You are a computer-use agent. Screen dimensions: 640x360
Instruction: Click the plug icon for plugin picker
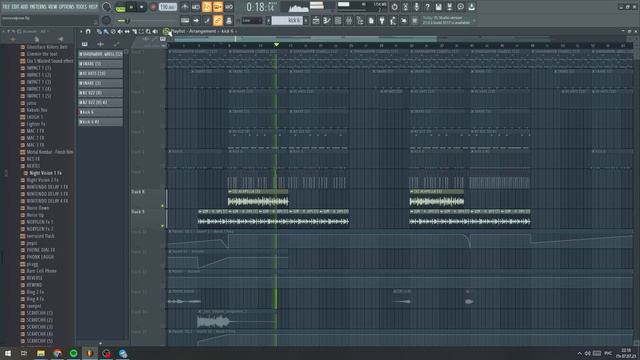click(x=382, y=20)
